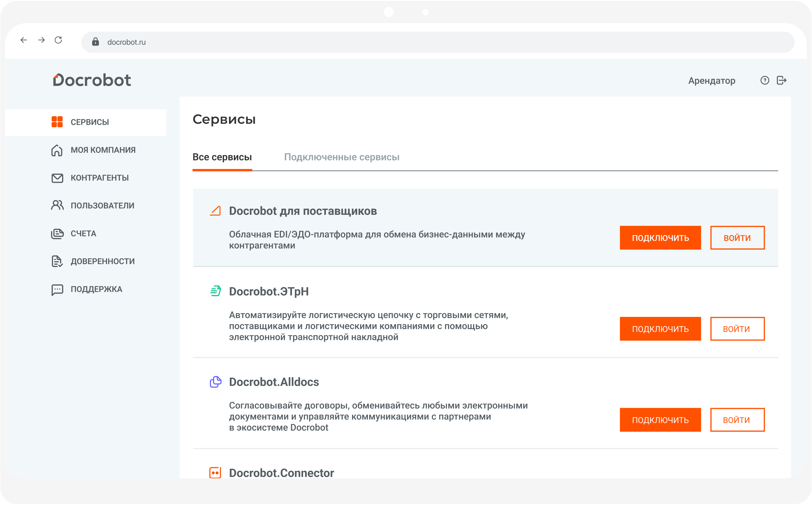This screenshot has width=812, height=505.
Task: Click the browser back arrow
Action: pos(24,40)
